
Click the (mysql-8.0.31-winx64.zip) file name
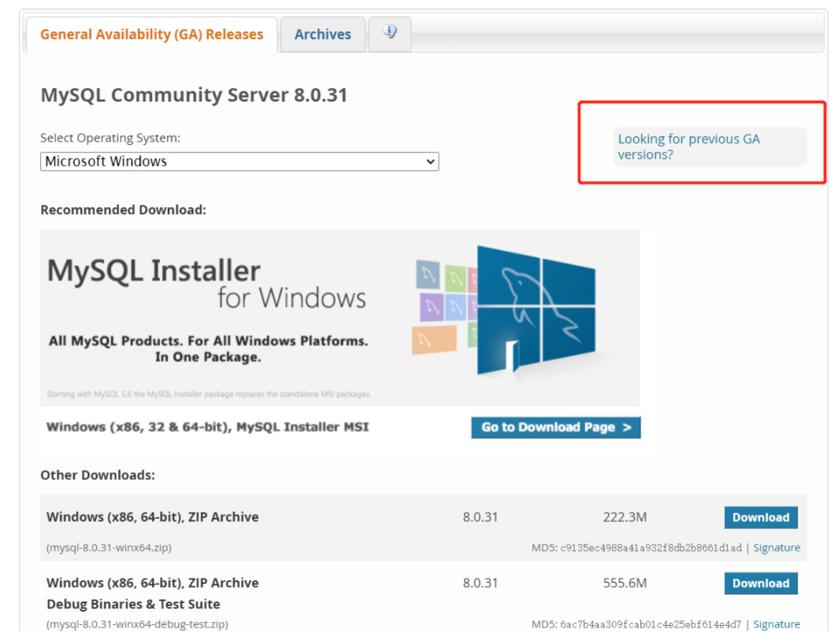pos(109,547)
